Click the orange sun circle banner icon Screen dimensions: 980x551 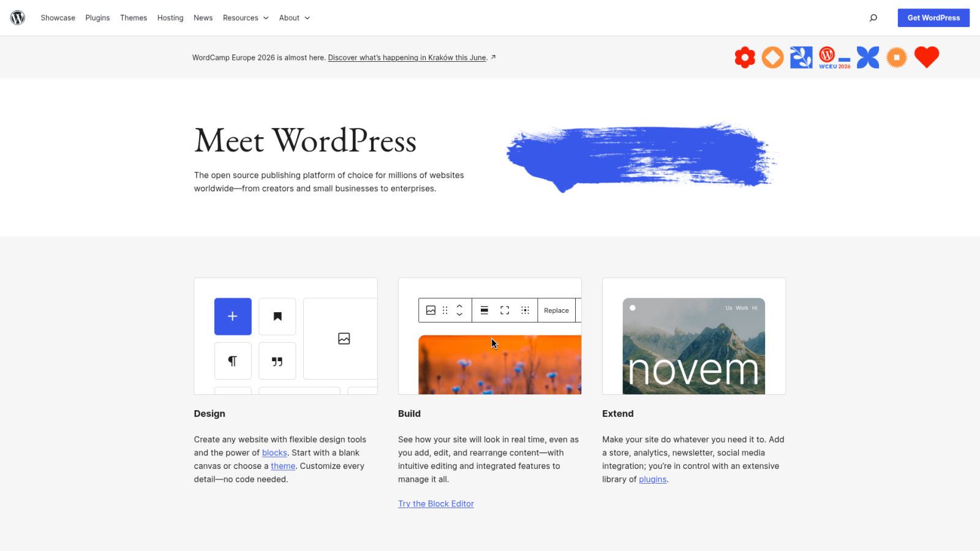(x=897, y=58)
